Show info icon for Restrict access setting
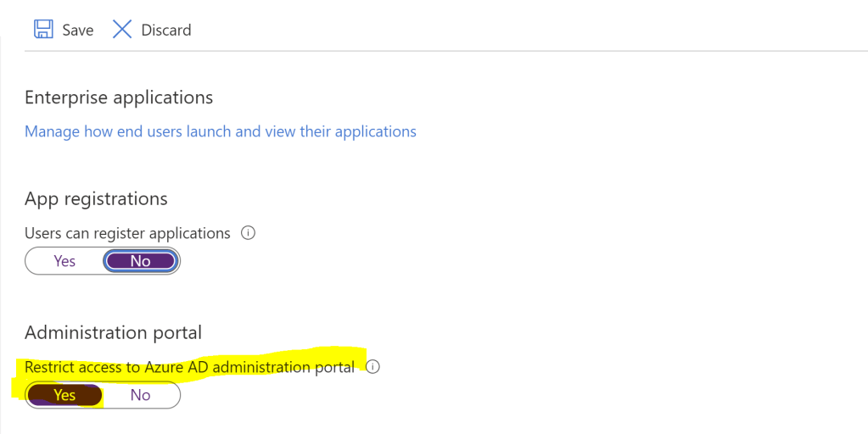The width and height of the screenshot is (868, 434). click(372, 368)
